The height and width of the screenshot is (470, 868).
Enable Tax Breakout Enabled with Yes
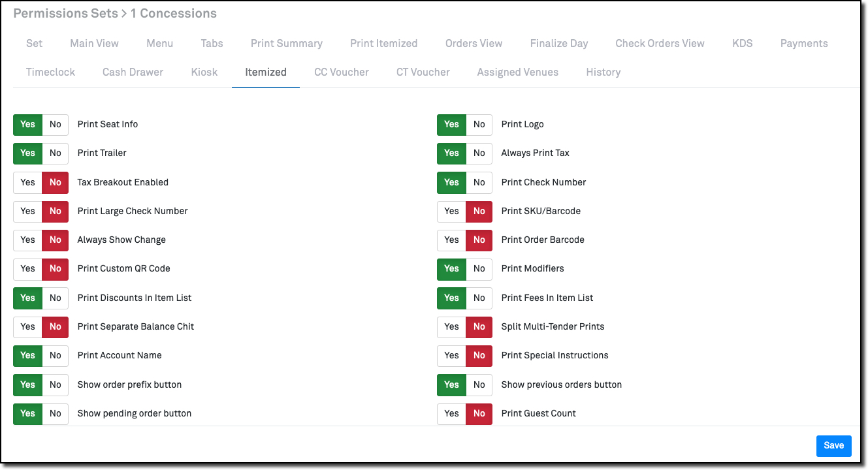click(27, 182)
